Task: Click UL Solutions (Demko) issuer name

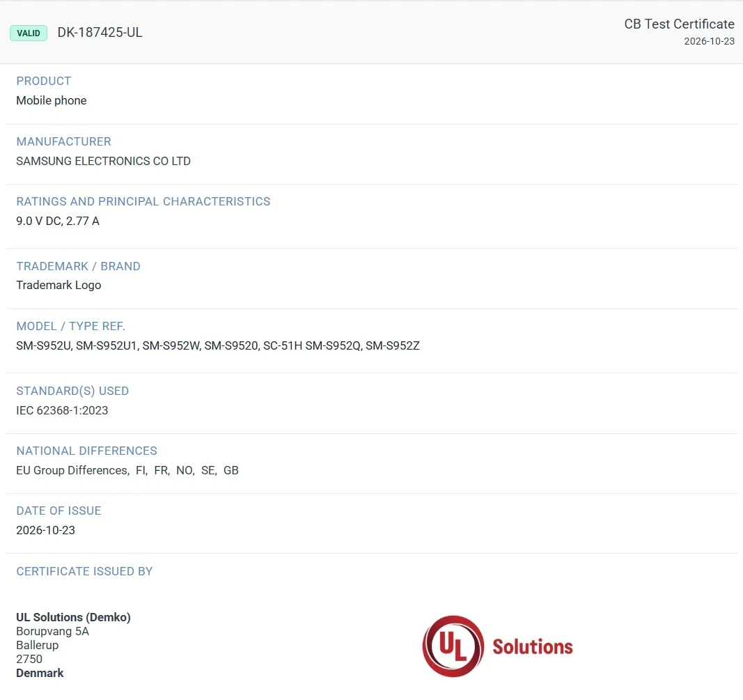Action: pos(73,617)
